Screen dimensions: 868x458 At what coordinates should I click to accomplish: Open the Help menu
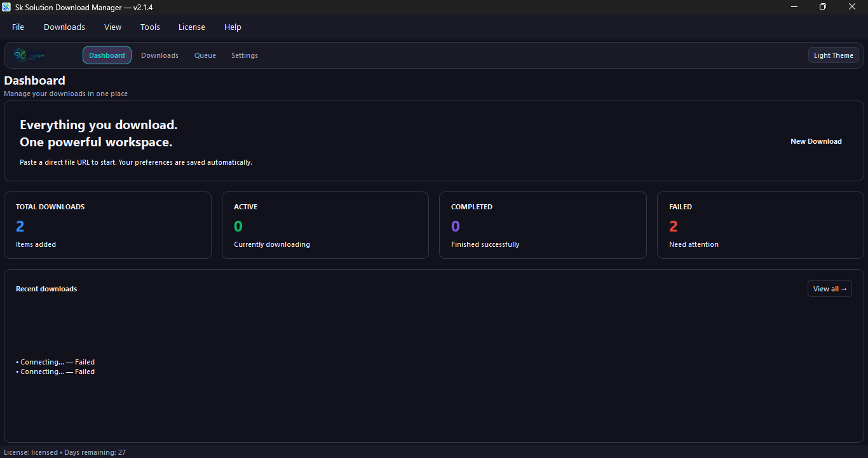[233, 27]
